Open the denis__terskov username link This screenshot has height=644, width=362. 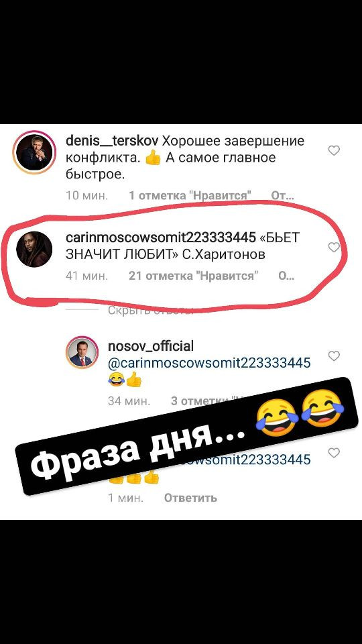[112, 142]
